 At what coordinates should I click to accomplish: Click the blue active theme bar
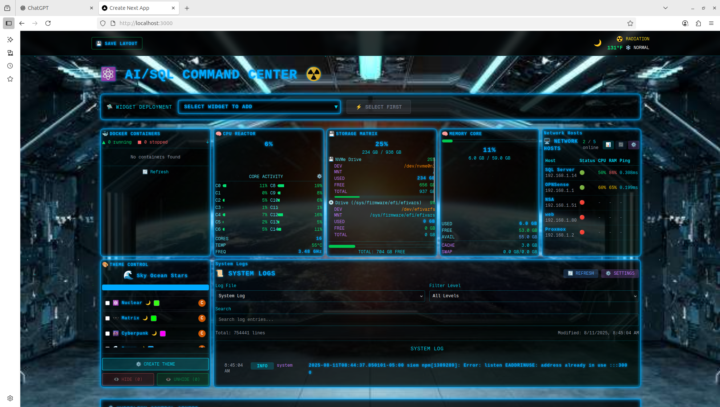point(155,288)
